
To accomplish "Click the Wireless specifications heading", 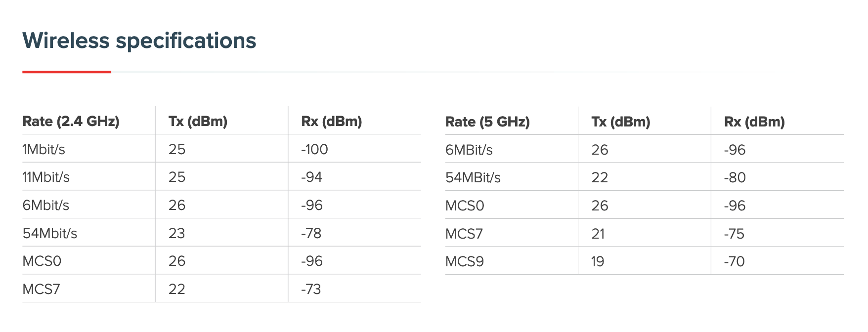I will pyautogui.click(x=139, y=41).
